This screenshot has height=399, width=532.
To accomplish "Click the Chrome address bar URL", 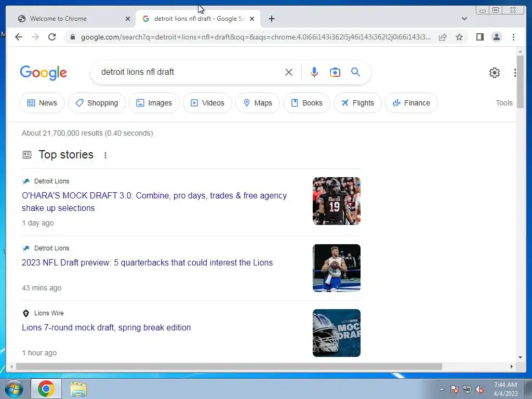I will click(x=256, y=37).
